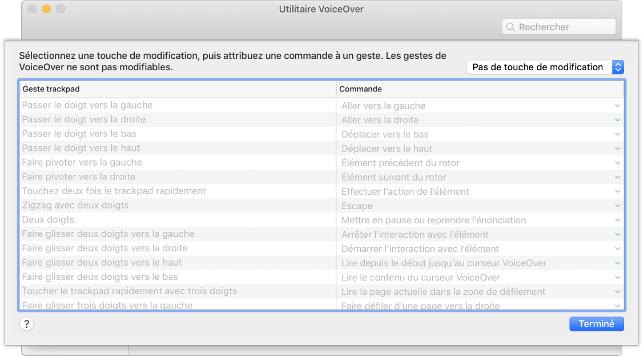Image resolution: width=644 pixels, height=357 pixels.
Task: Open the dropdown next to "Déplacer vers le haut"
Action: tap(617, 148)
